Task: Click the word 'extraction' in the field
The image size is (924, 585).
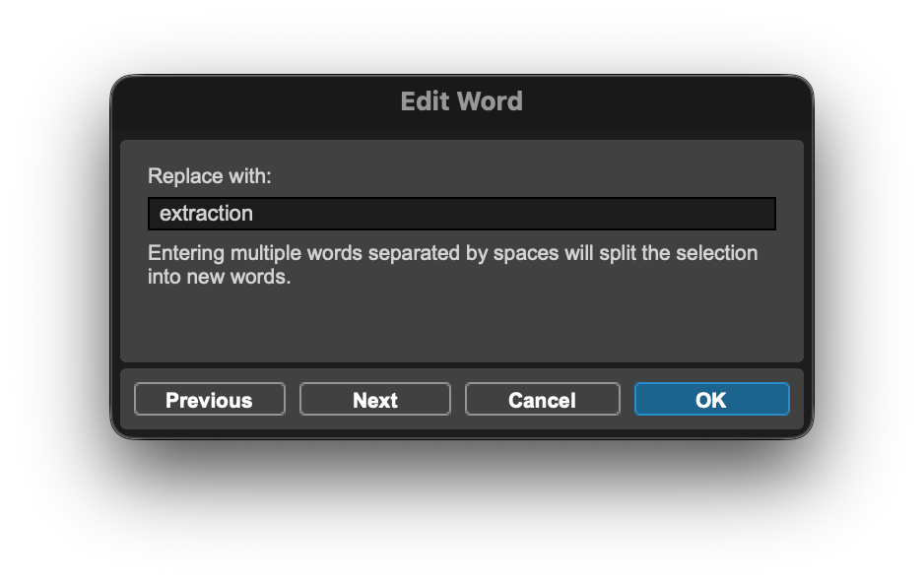Action: click(206, 214)
